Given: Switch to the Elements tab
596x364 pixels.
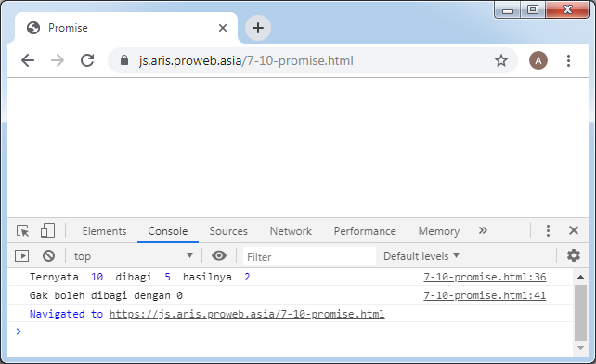Looking at the screenshot, I should [x=104, y=231].
